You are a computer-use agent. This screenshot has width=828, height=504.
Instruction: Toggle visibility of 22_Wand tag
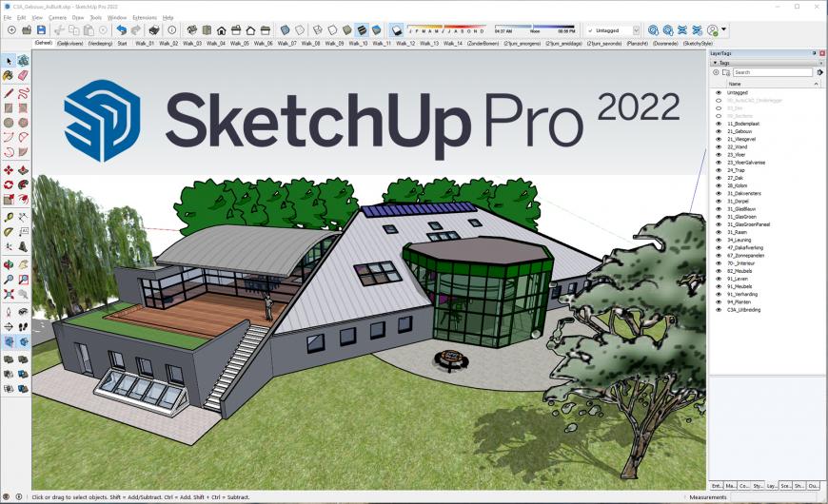[719, 146]
